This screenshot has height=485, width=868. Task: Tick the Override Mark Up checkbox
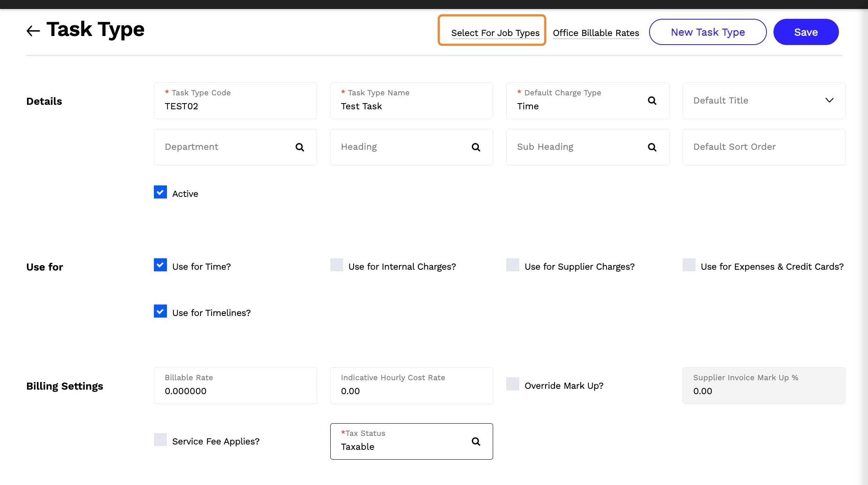tap(513, 384)
